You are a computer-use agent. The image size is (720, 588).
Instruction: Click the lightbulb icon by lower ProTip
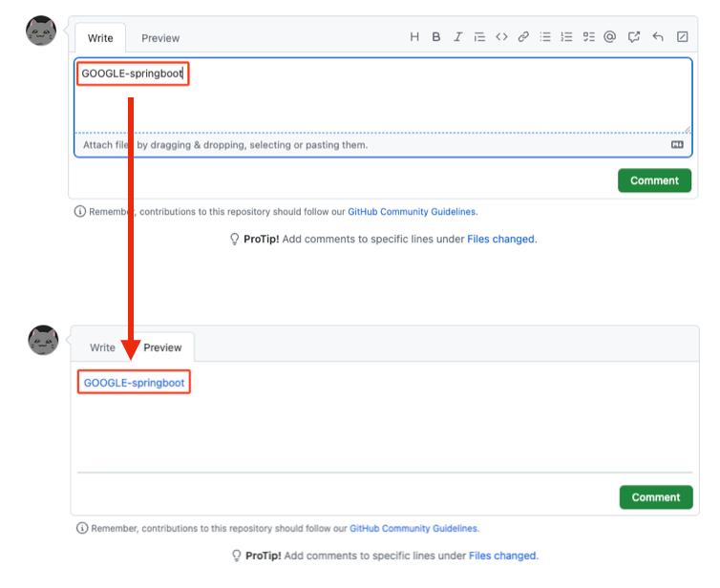click(x=236, y=556)
